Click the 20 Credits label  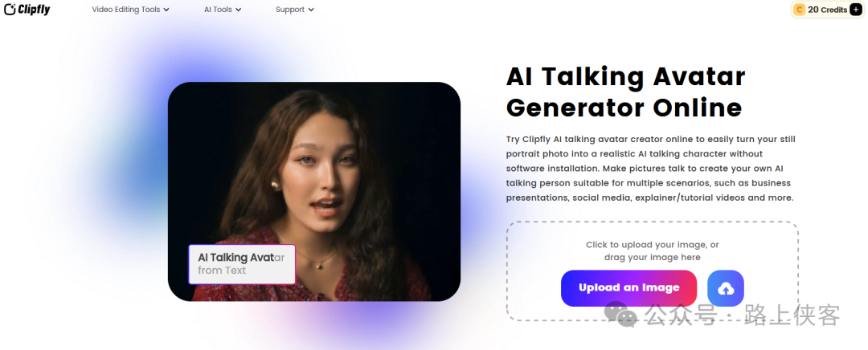pyautogui.click(x=828, y=10)
